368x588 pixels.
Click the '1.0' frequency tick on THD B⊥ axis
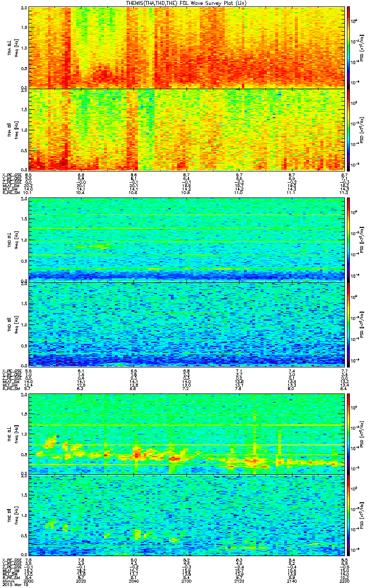[x=24, y=240]
